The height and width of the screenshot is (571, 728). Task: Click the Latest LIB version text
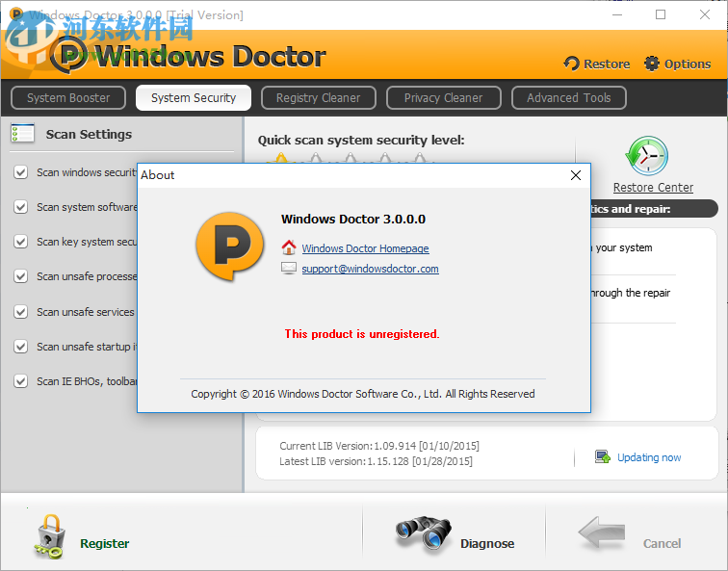pos(376,461)
